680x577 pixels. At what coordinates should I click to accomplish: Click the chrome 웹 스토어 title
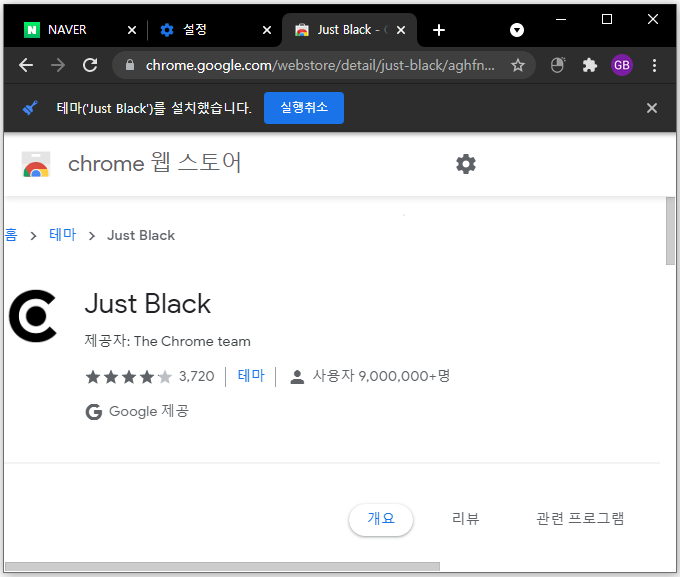coord(154,163)
